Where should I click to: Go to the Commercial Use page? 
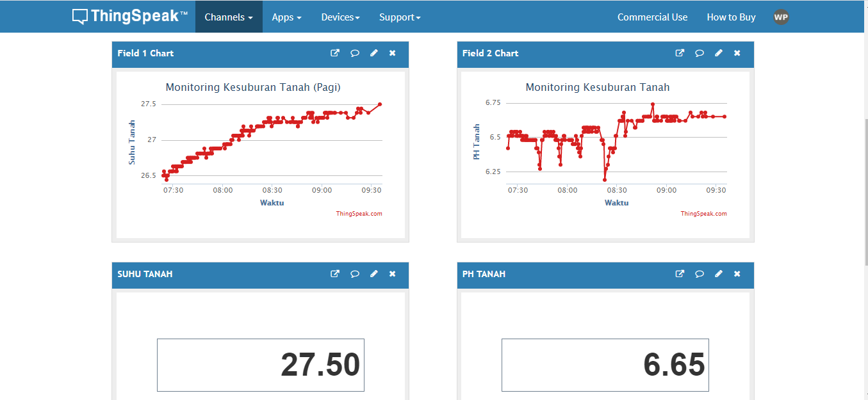(x=652, y=17)
